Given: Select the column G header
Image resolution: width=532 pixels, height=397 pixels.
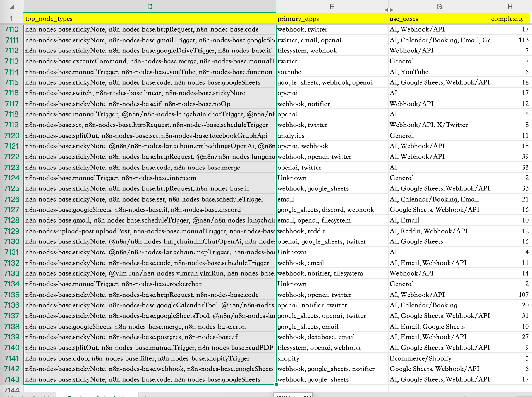Looking at the screenshot, I should 439,6.
